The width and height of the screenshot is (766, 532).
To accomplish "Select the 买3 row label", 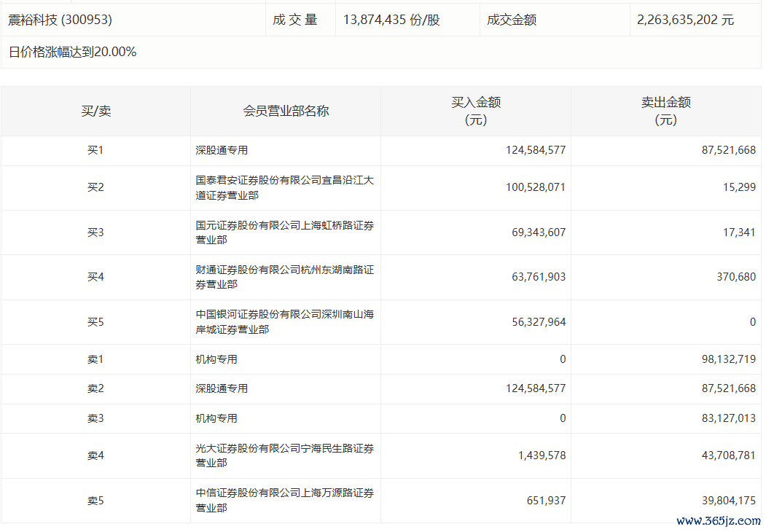I will 95,232.
